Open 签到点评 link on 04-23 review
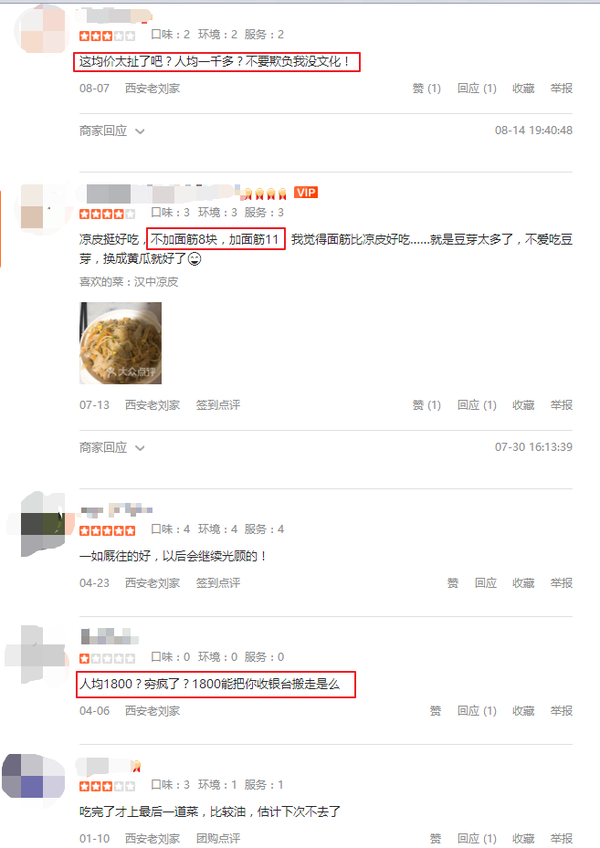 218,583
